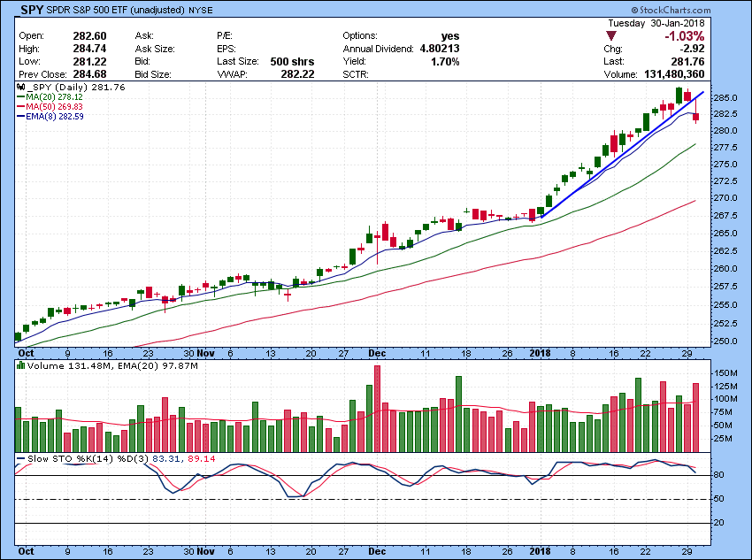Click the tallest red volume bar in early December

[378, 409]
